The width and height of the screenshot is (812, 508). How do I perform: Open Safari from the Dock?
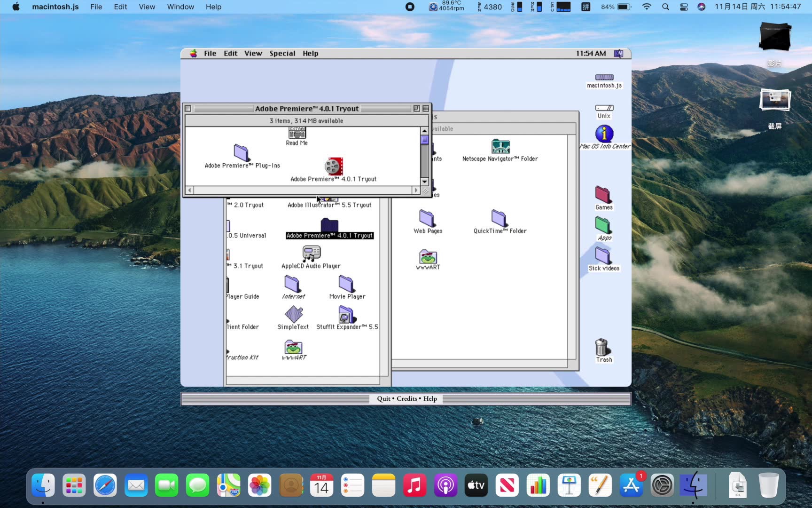[x=105, y=485]
